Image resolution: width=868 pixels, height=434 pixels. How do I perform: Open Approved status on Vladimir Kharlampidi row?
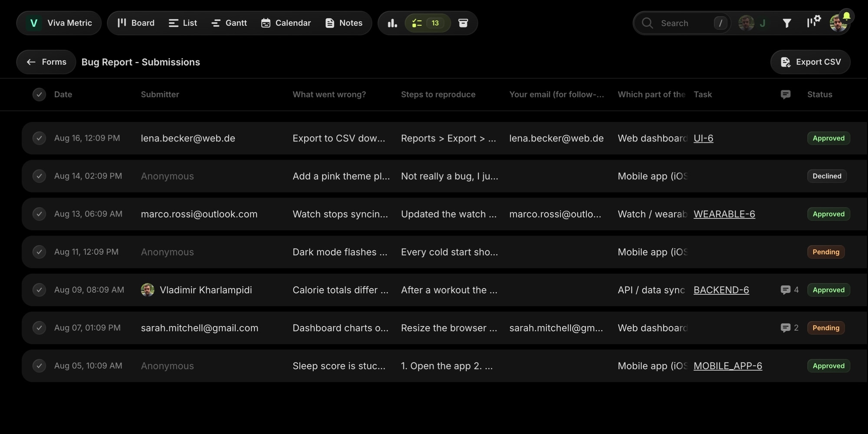pos(829,290)
